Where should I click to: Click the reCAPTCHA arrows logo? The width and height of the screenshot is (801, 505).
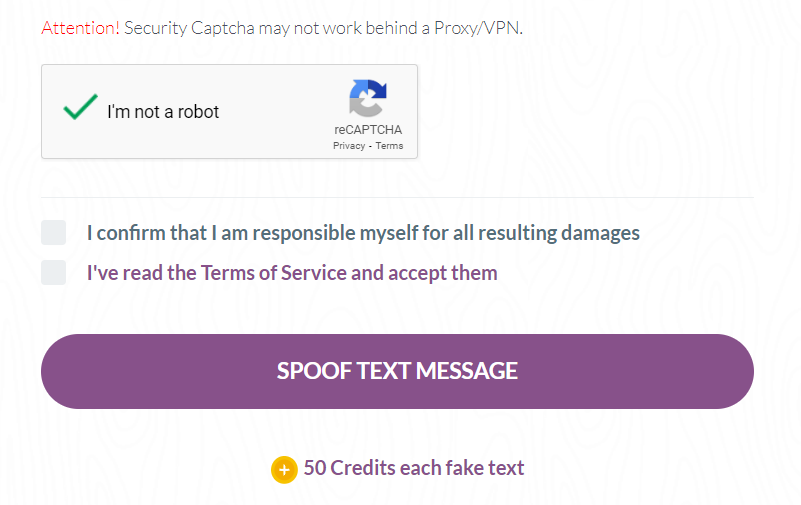point(368,98)
